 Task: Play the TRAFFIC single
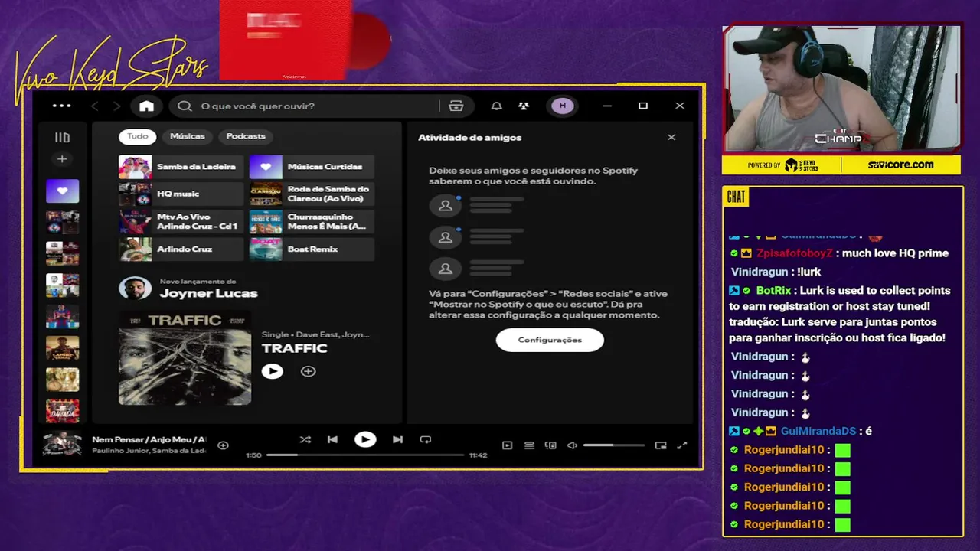coord(272,371)
